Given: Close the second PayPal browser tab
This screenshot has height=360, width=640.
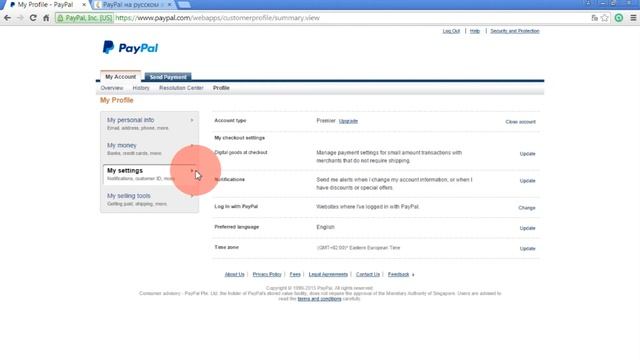Looking at the screenshot, I should 170,5.
